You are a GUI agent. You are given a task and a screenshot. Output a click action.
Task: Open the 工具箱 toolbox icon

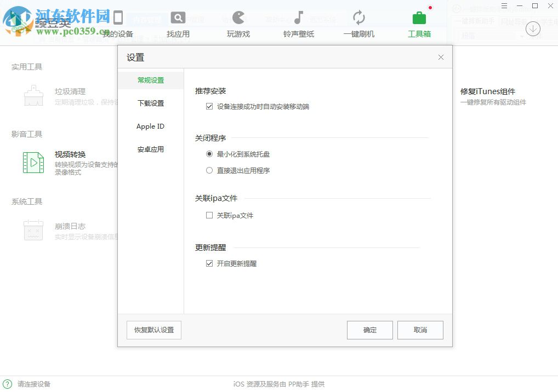[x=418, y=18]
